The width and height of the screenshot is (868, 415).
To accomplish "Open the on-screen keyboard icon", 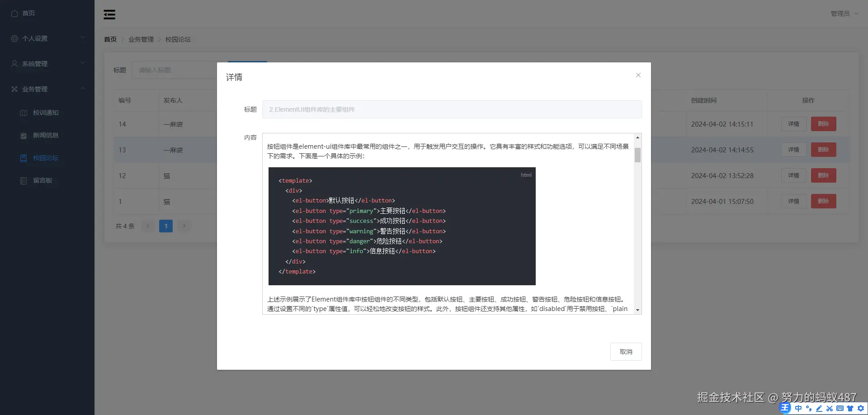I will [840, 408].
